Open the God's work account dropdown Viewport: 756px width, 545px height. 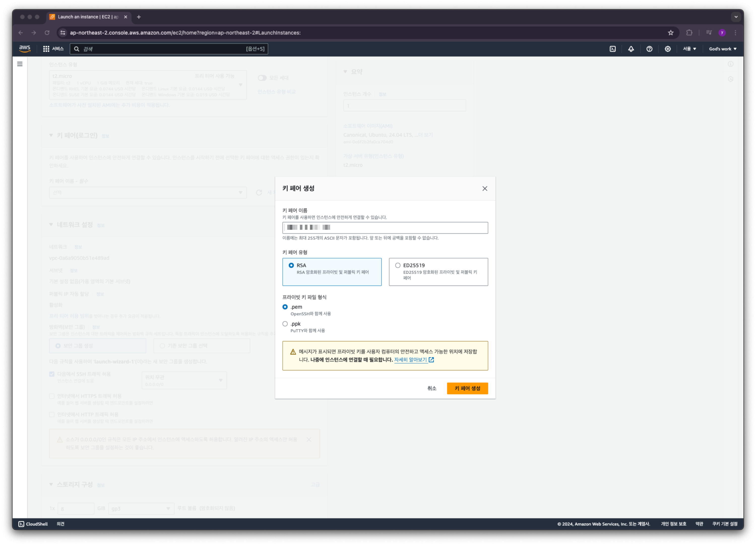click(723, 49)
